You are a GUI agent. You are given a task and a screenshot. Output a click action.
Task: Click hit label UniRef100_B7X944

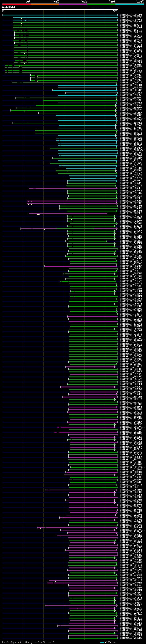[131, 27]
